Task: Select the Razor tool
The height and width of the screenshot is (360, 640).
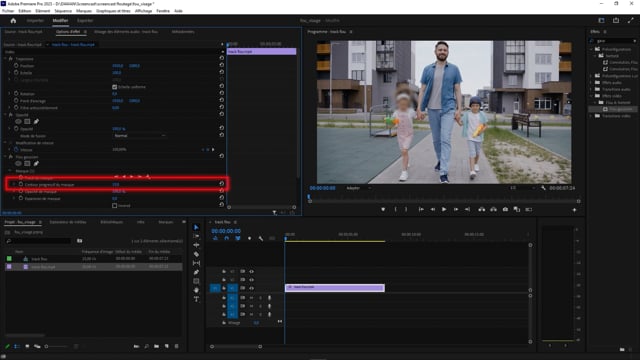Action: coord(196,254)
